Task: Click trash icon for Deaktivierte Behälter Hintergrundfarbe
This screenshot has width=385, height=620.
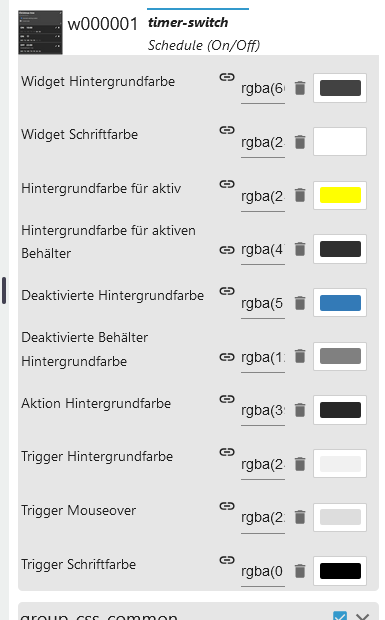Action: (300, 357)
